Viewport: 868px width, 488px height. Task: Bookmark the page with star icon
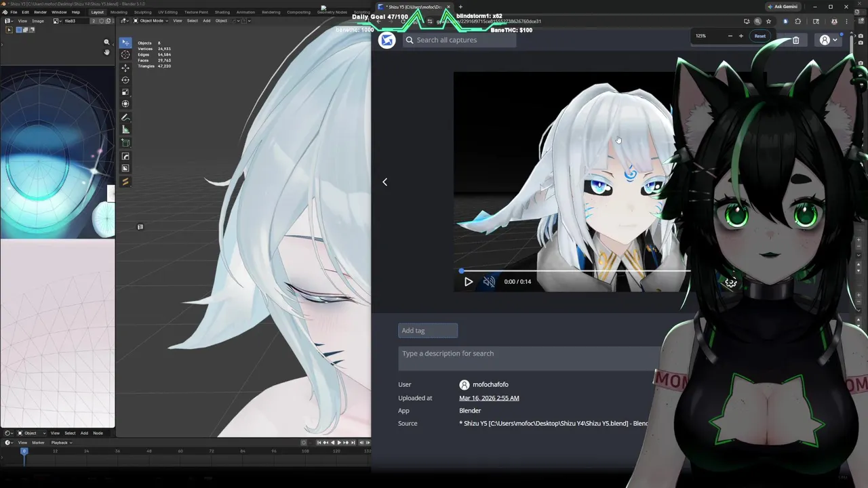[768, 21]
